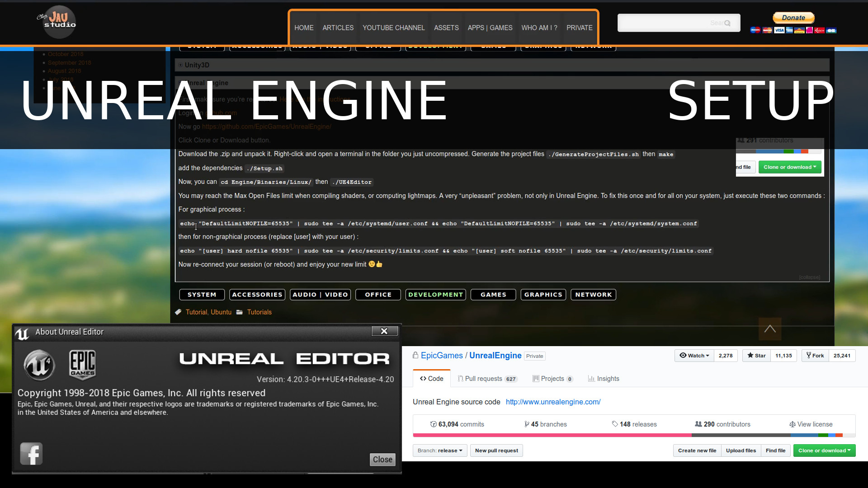Open the Branch: release dropdown
This screenshot has width=868, height=488.
point(440,450)
